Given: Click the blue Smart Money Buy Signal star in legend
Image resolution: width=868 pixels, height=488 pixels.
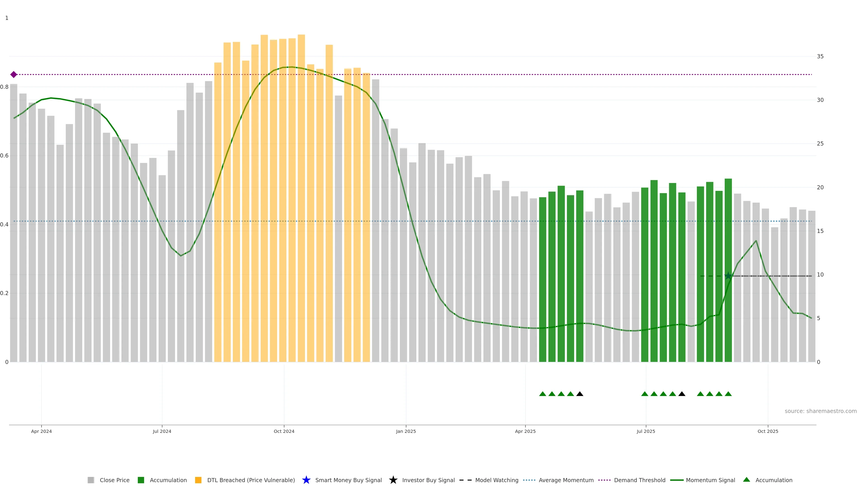Looking at the screenshot, I should click(306, 480).
